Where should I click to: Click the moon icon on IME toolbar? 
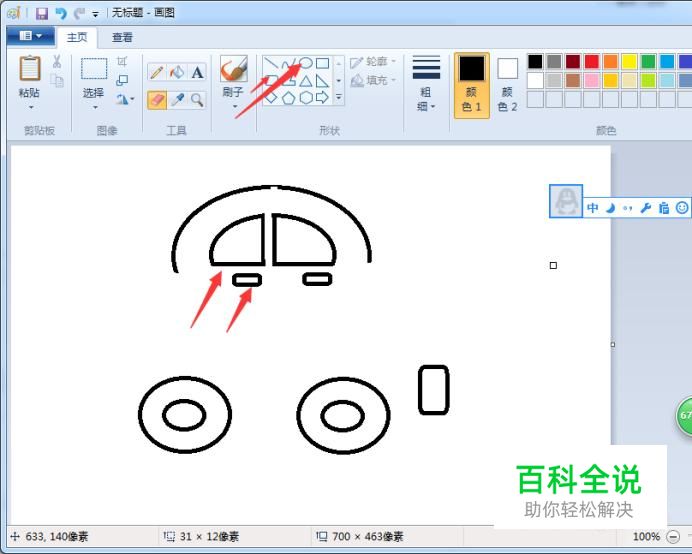[610, 207]
